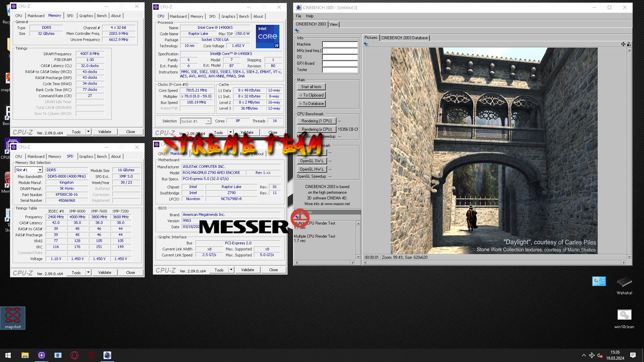Image resolution: width=644 pixels, height=362 pixels.
Task: Click the triangle icon at picture panel corner
Action: (629, 44)
